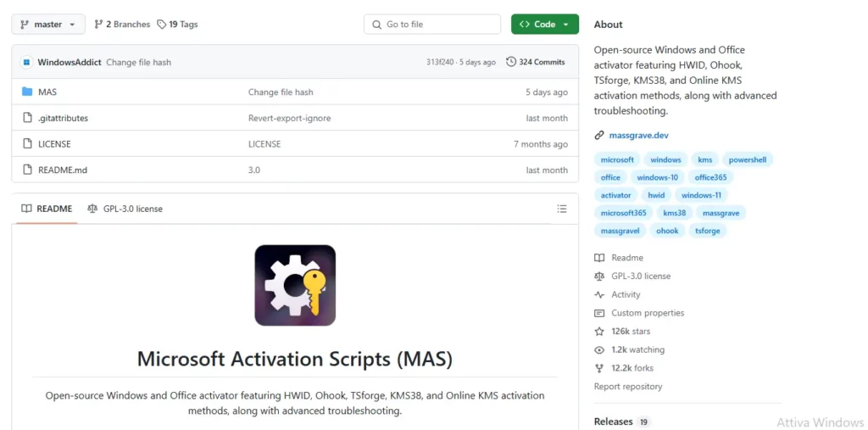This screenshot has height=430, width=868.
Task: Select the office365 topic tag
Action: pos(711,177)
